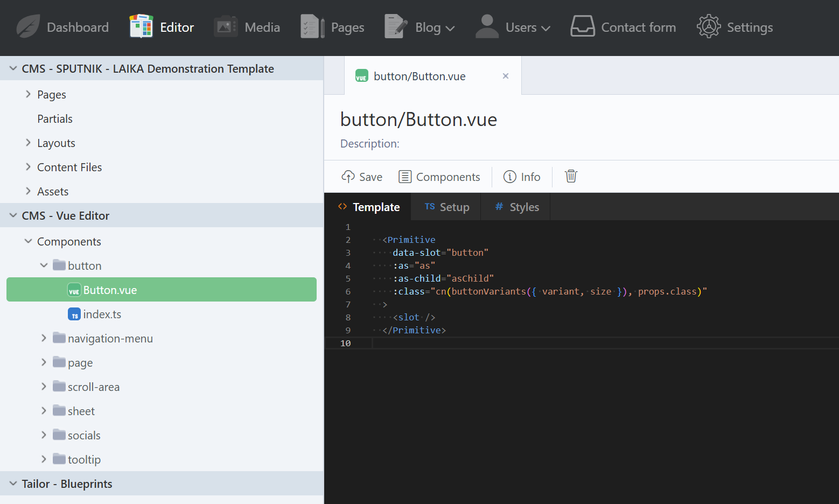Click the index.ts TypeScript file icon
This screenshot has height=504, width=839.
pyautogui.click(x=74, y=314)
